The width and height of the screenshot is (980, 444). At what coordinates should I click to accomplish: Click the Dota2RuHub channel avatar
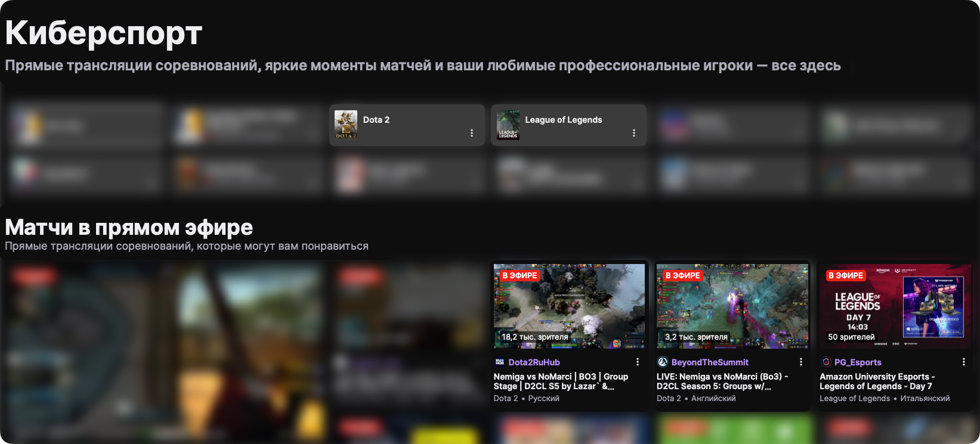click(499, 362)
